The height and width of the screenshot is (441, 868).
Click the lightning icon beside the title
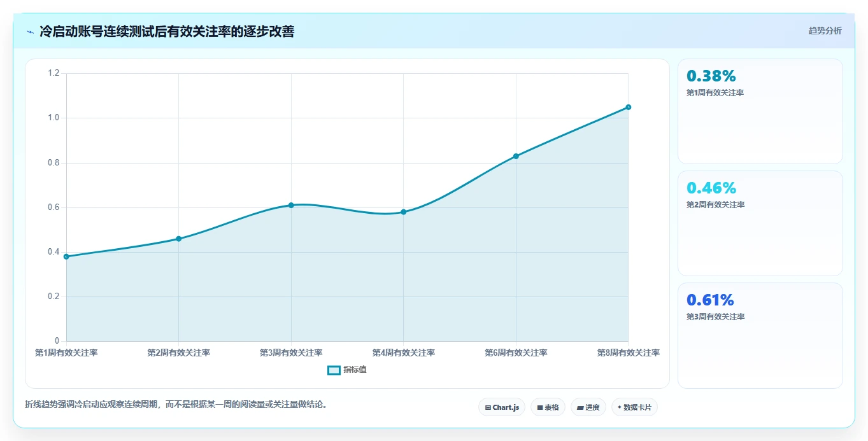[30, 31]
